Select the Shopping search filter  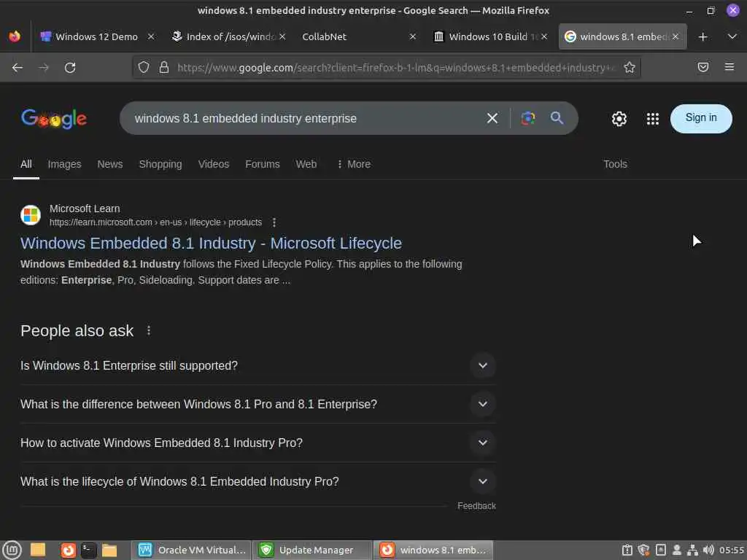pyautogui.click(x=160, y=164)
